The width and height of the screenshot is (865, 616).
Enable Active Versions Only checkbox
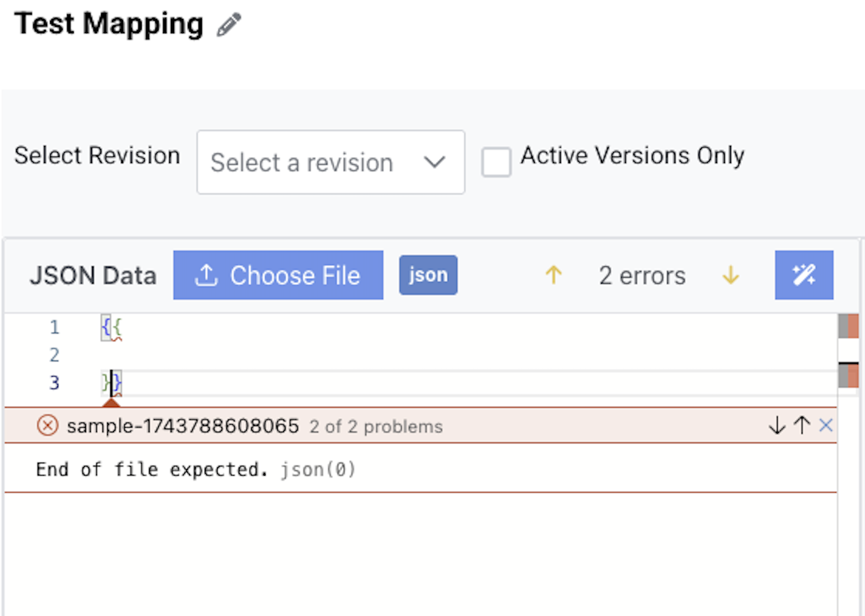(496, 162)
